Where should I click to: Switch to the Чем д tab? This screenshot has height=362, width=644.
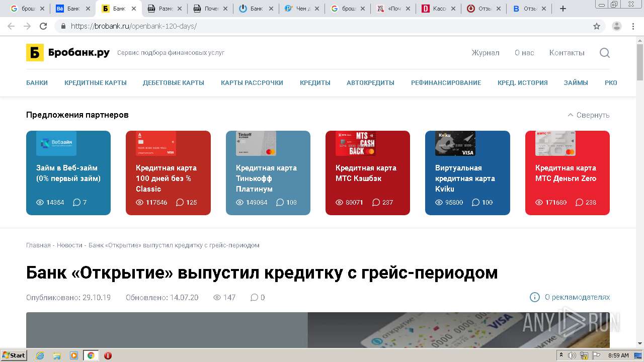(301, 9)
